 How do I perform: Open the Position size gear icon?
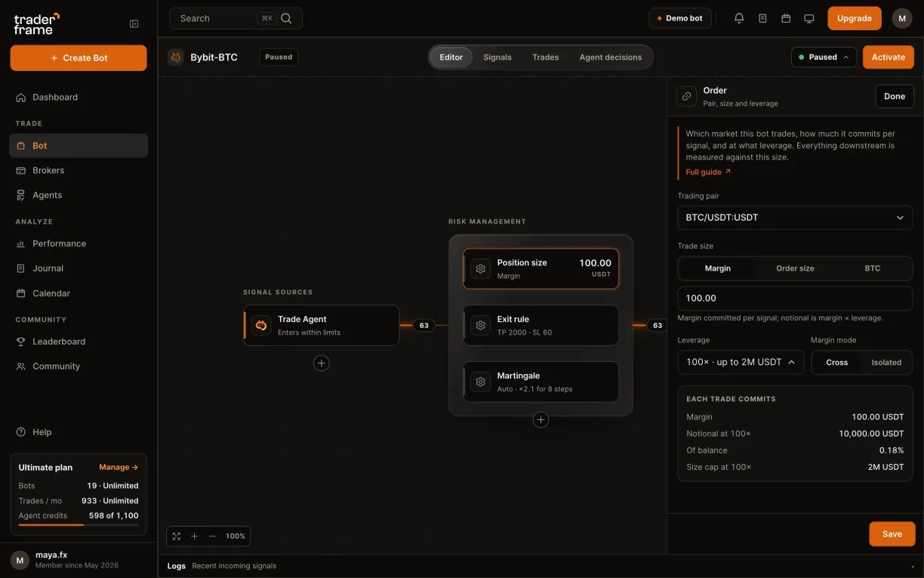(x=480, y=269)
